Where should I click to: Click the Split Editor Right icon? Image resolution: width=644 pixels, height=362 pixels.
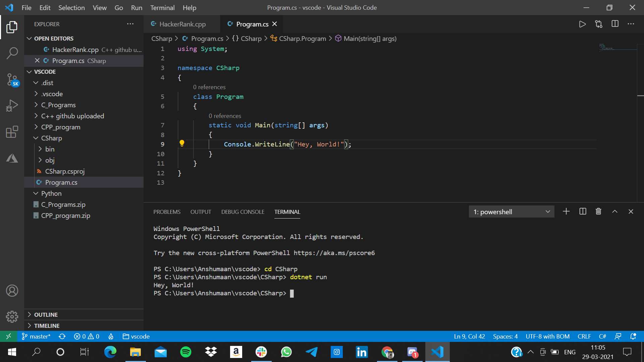615,24
